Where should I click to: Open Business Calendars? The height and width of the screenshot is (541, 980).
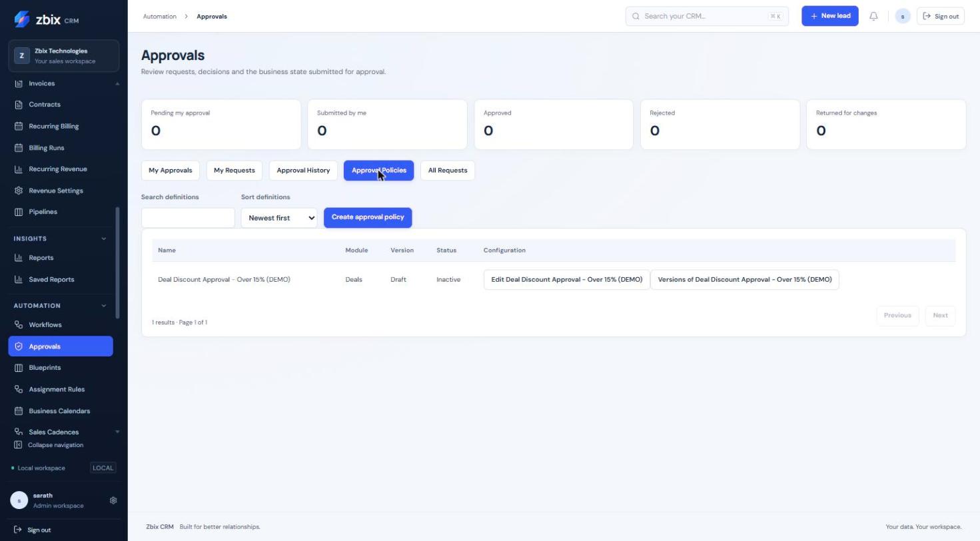point(61,411)
